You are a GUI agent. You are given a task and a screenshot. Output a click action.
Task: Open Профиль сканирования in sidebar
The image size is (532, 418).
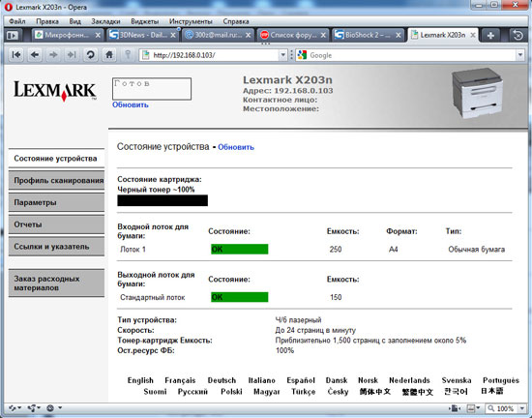pyautogui.click(x=56, y=181)
